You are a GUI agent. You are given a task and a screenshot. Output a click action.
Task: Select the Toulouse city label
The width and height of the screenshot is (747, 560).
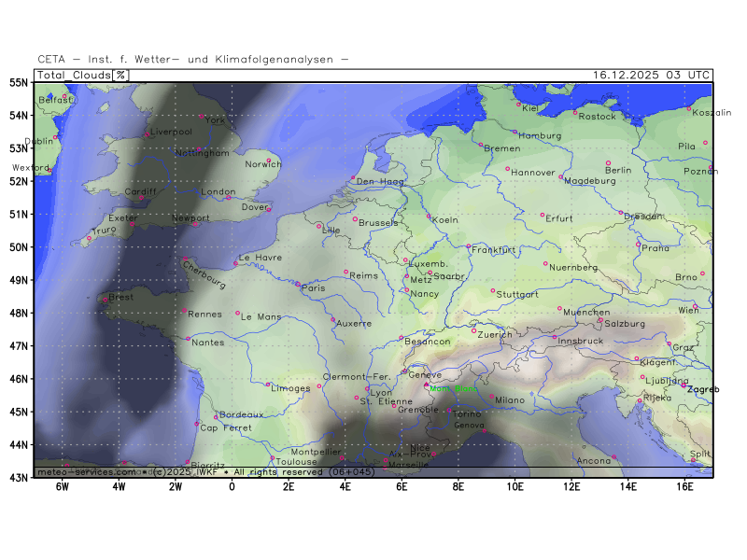(x=297, y=461)
